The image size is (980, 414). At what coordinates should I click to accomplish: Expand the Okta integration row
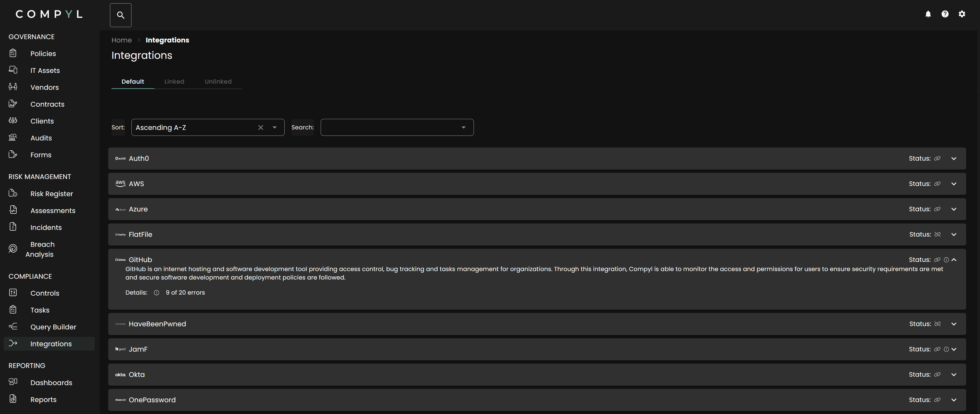point(954,375)
